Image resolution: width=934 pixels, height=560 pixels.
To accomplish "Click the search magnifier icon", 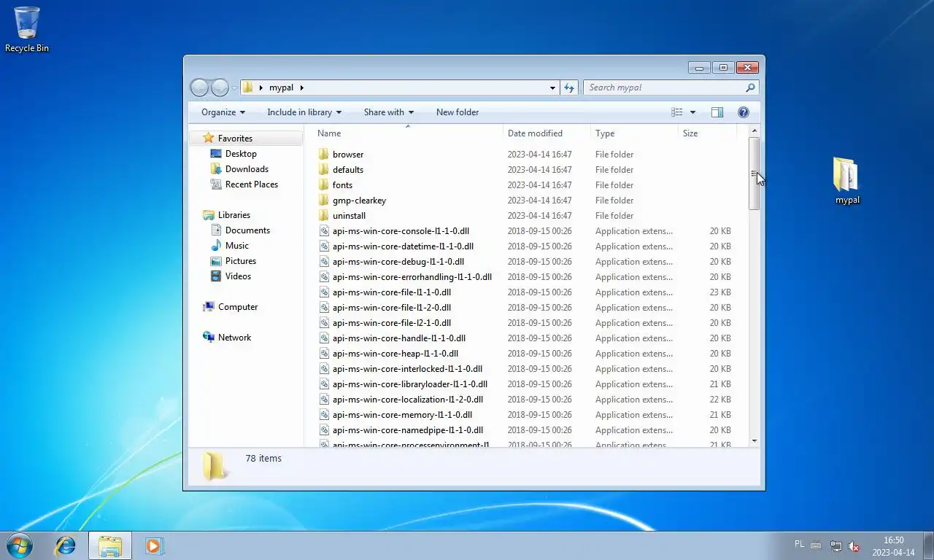I will click(x=750, y=87).
